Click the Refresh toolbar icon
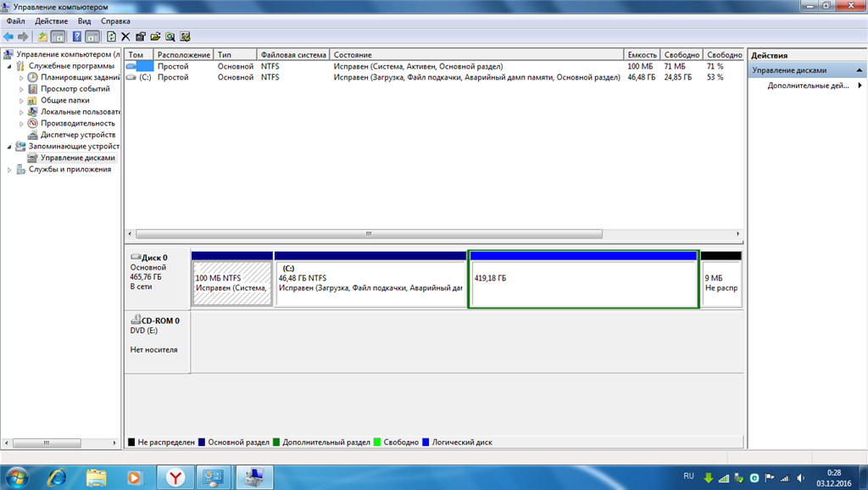Viewport: 868px width, 490px height. (x=111, y=37)
